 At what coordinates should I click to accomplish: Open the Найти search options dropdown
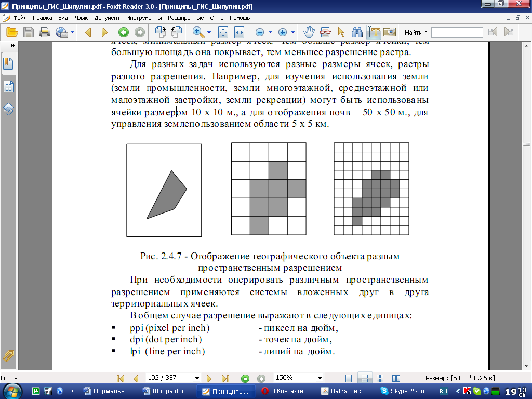click(x=427, y=32)
